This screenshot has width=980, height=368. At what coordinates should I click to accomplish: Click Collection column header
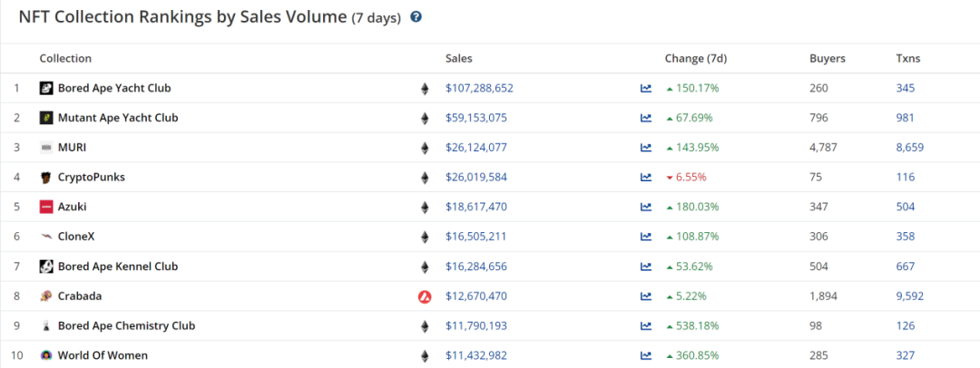coord(65,58)
